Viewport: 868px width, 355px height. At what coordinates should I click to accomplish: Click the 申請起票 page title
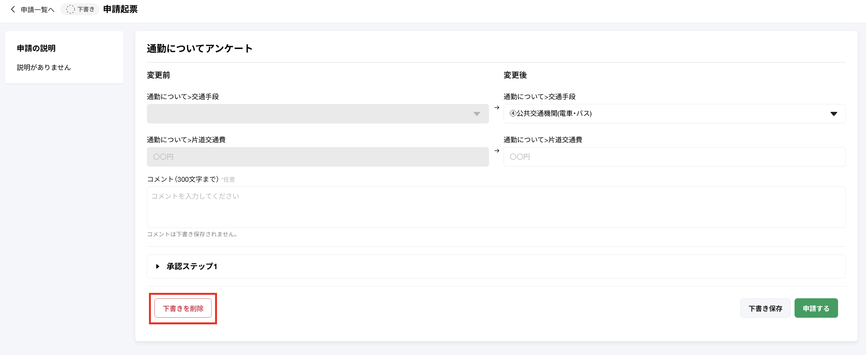(x=120, y=9)
